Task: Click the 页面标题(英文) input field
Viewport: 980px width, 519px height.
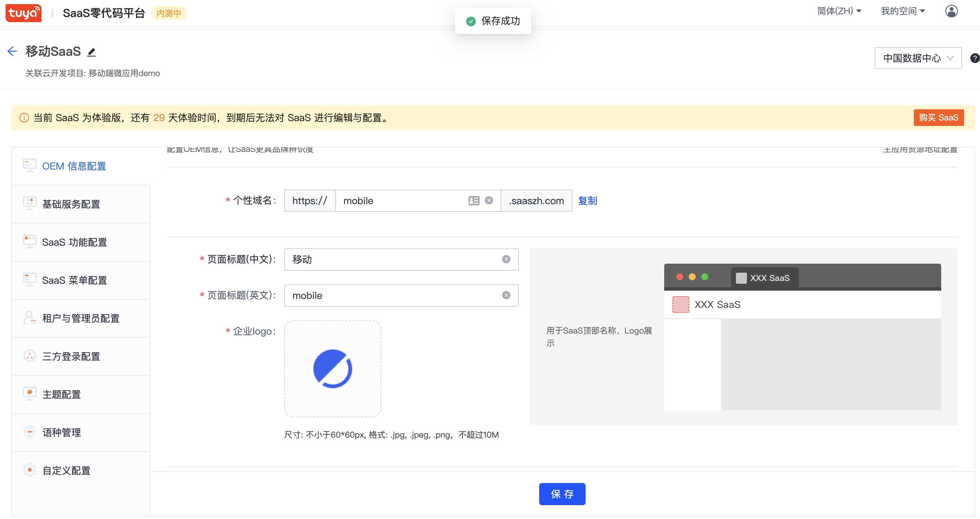Action: (401, 295)
